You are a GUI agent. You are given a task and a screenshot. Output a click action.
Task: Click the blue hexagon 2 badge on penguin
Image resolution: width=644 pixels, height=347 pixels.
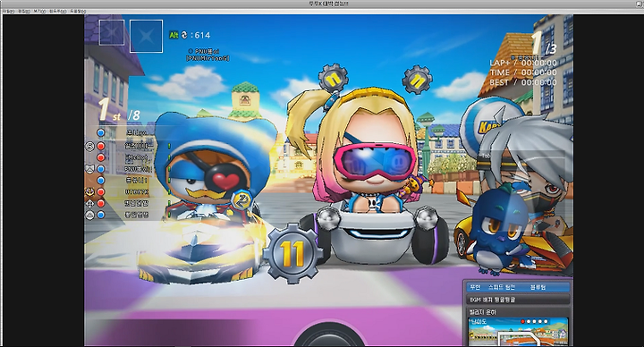pos(241,200)
